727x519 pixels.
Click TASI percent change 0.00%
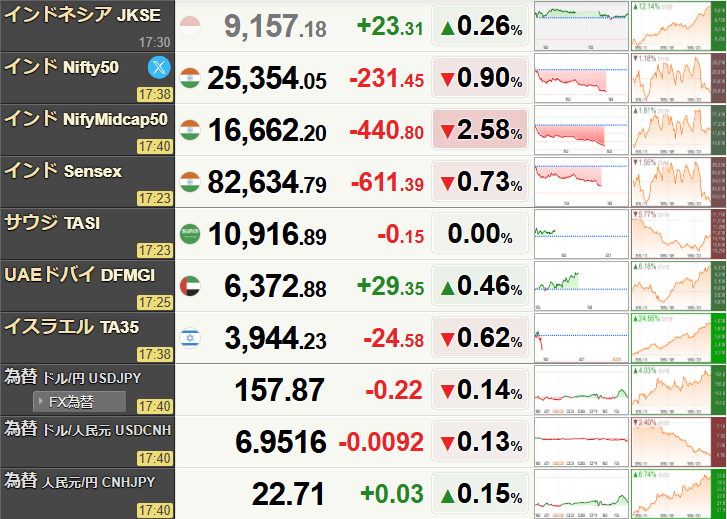pyautogui.click(x=480, y=234)
